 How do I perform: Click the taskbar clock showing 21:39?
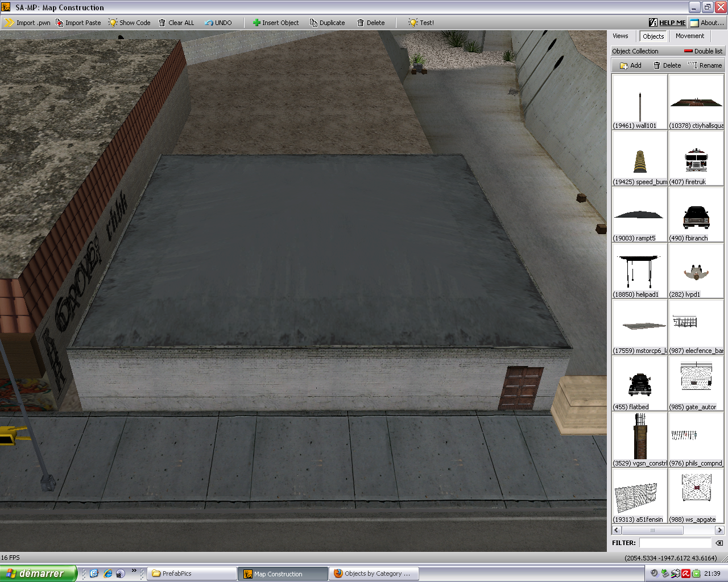712,573
